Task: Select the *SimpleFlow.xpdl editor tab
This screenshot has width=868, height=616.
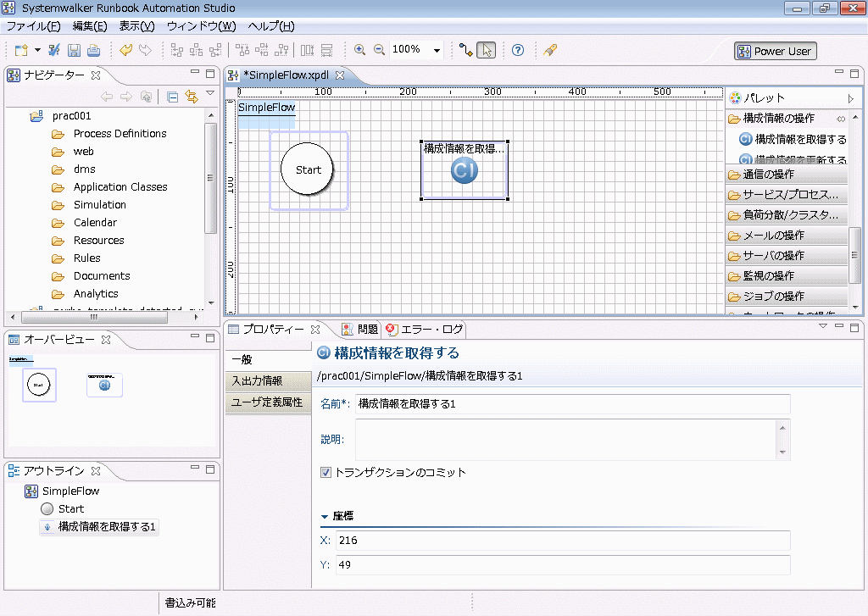Action: 287,75
